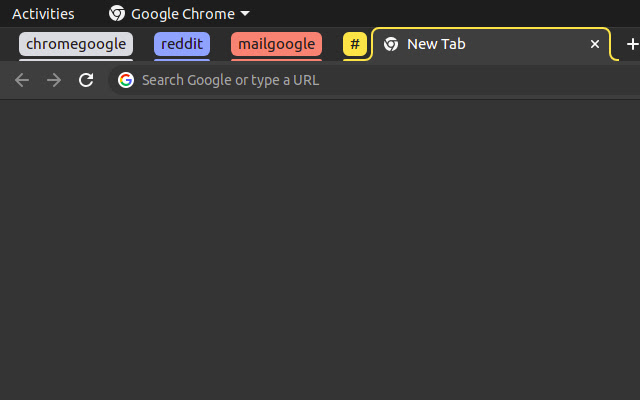Click the Chrome logo in the top bar
Screen dimensions: 640x400
(x=117, y=13)
